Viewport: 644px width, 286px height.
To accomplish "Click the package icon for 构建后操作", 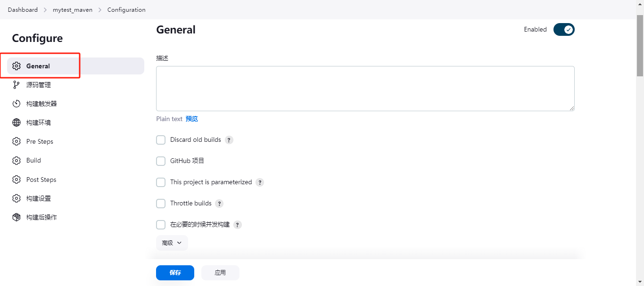I will pos(17,217).
